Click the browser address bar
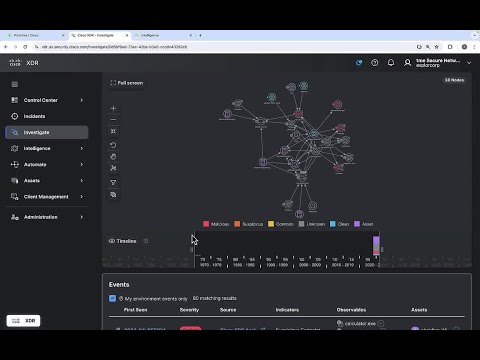Screen dimensions: 480x360 coord(223,47)
